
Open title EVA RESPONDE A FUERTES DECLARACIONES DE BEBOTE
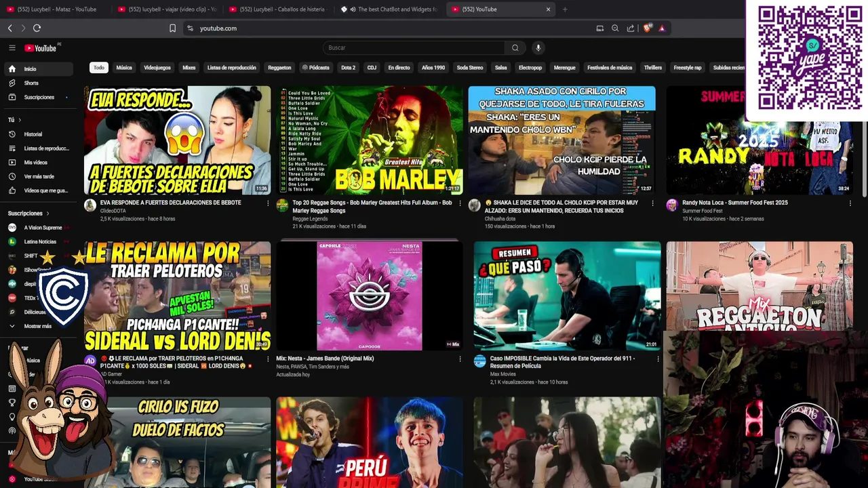pyautogui.click(x=171, y=203)
